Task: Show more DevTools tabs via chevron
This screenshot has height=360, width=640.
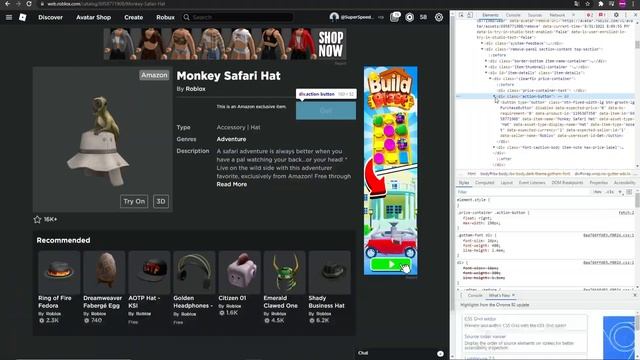Action: click(x=573, y=15)
